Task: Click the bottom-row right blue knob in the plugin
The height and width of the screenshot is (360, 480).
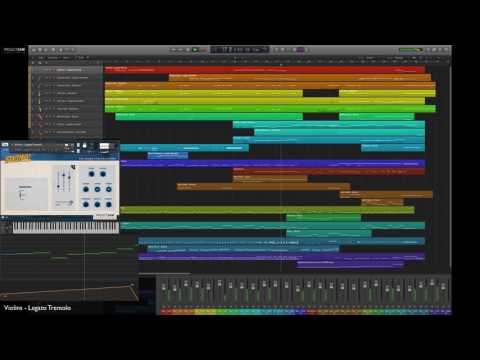Action: tap(109, 204)
